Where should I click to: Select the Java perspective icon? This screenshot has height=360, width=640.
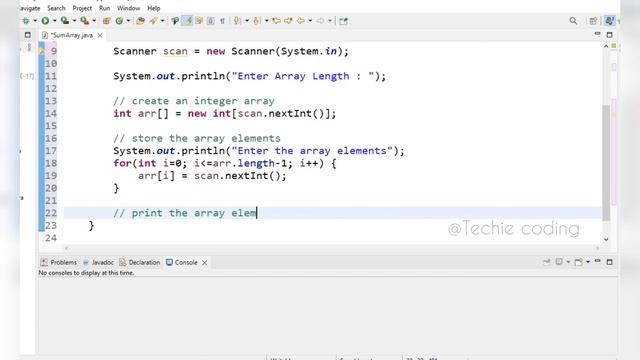coord(609,20)
